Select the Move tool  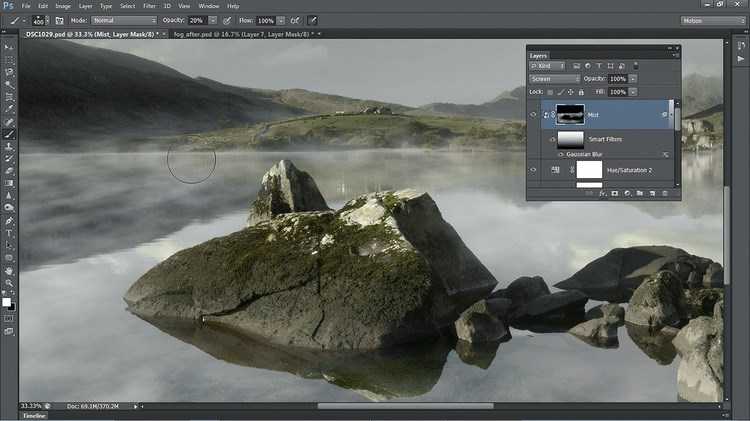pyautogui.click(x=9, y=47)
